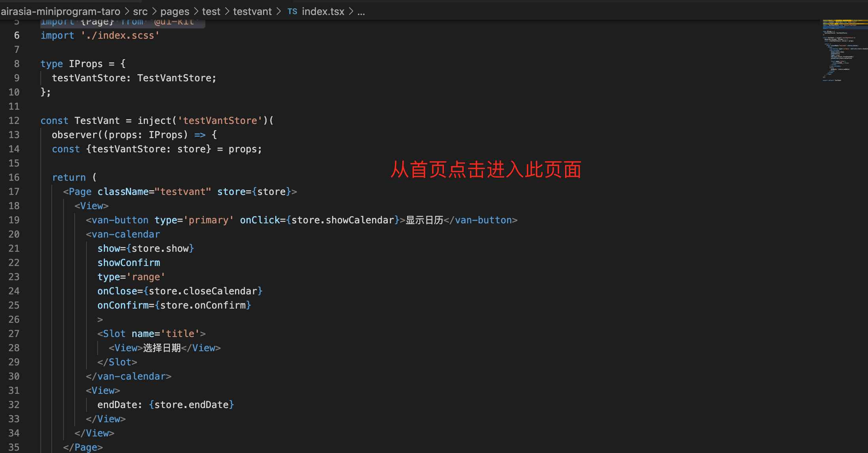Click line number 27 in the gutter

14,334
